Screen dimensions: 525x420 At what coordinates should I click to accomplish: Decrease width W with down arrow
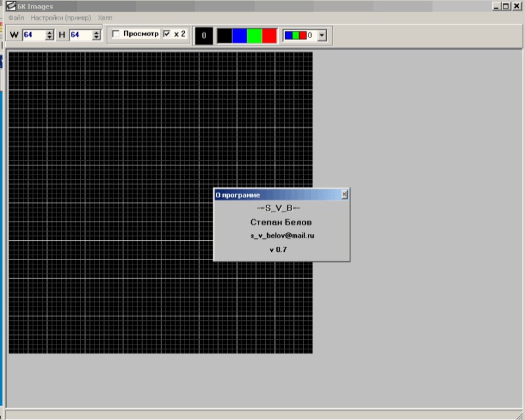pos(50,37)
